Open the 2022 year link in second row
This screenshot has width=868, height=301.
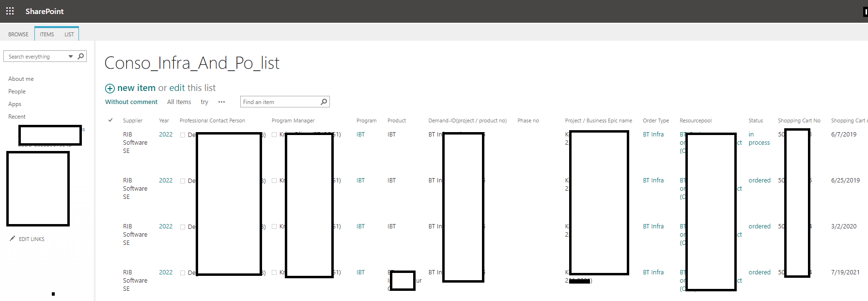point(166,181)
